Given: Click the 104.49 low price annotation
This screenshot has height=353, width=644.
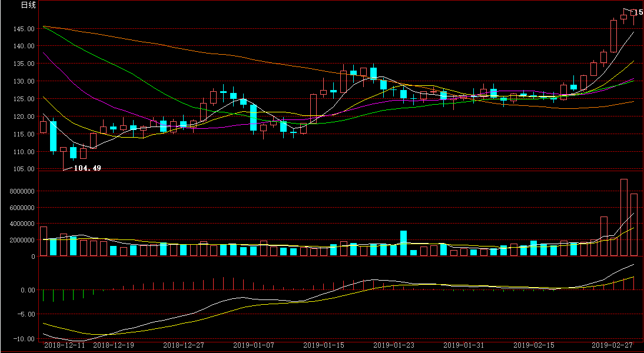Looking at the screenshot, I should [x=88, y=168].
